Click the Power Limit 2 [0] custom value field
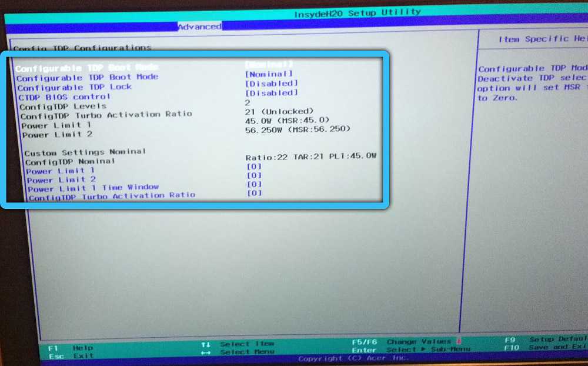This screenshot has height=366, width=588. click(x=254, y=175)
